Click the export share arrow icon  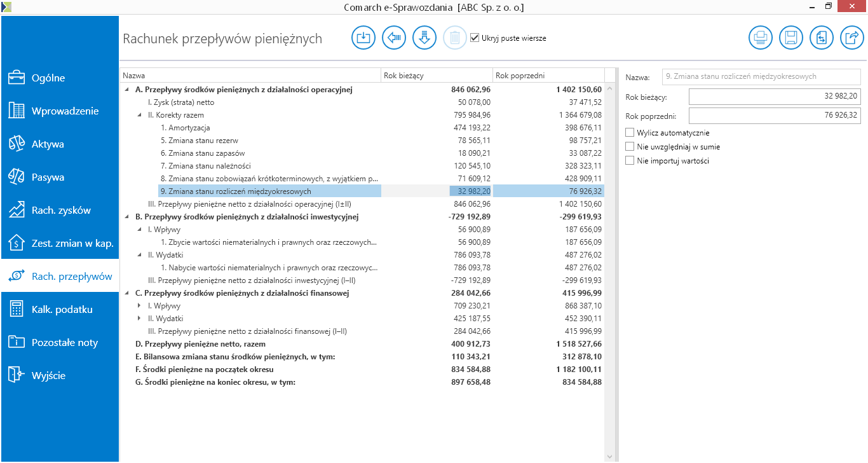(852, 38)
